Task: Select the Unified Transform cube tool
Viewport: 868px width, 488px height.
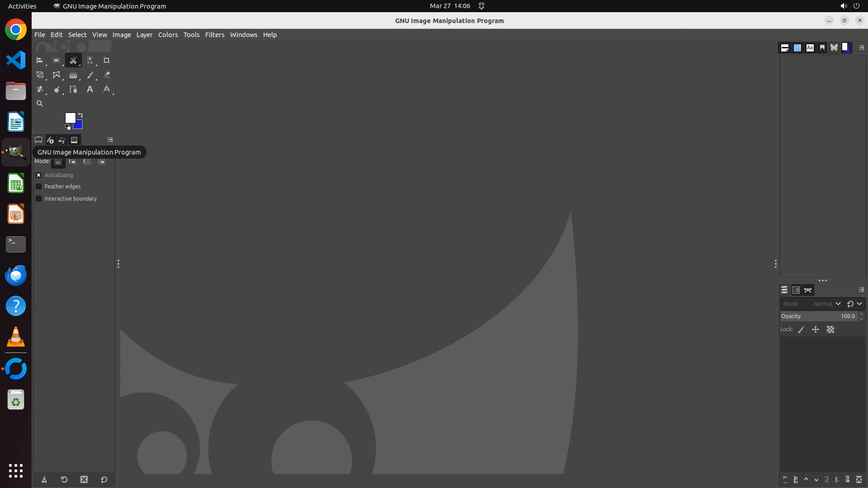Action: tap(40, 75)
